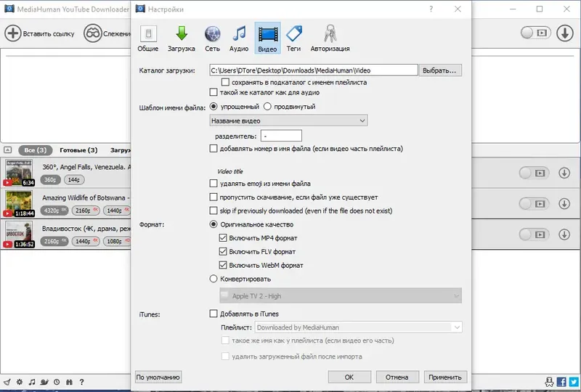Click the clock scheduler icon in status bar
The width and height of the screenshot is (581, 392).
coord(57,382)
